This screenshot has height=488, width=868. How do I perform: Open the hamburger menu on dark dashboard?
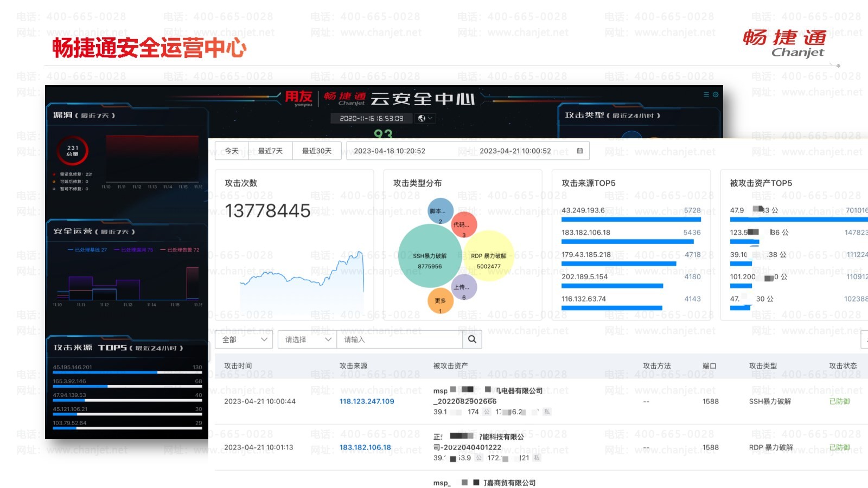[706, 94]
